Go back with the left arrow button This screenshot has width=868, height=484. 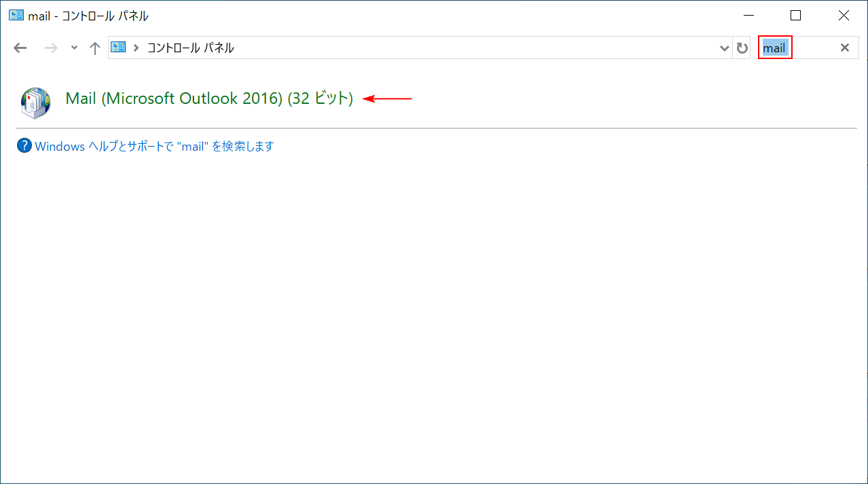[20, 48]
